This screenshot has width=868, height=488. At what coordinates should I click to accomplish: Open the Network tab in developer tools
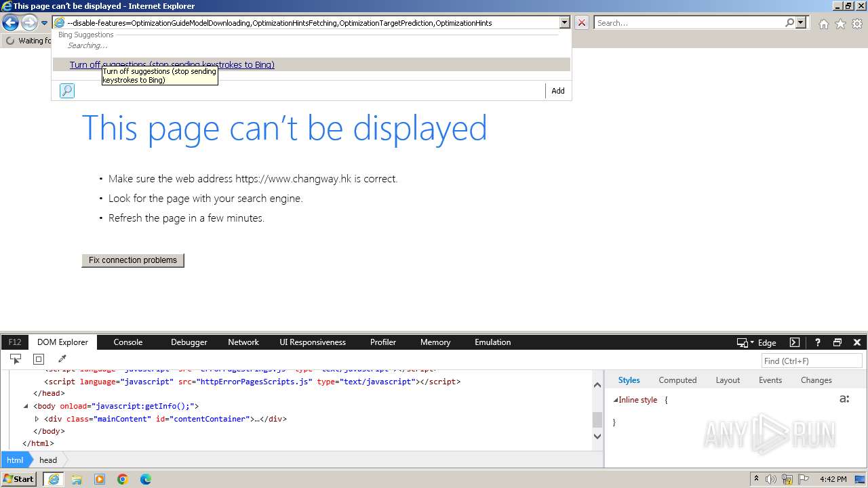[x=243, y=342]
